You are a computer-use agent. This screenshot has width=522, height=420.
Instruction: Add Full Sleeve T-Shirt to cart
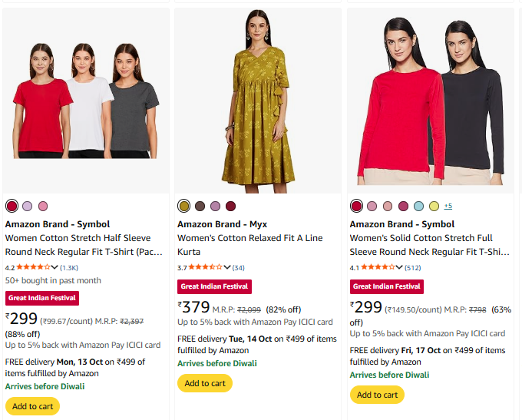377,395
